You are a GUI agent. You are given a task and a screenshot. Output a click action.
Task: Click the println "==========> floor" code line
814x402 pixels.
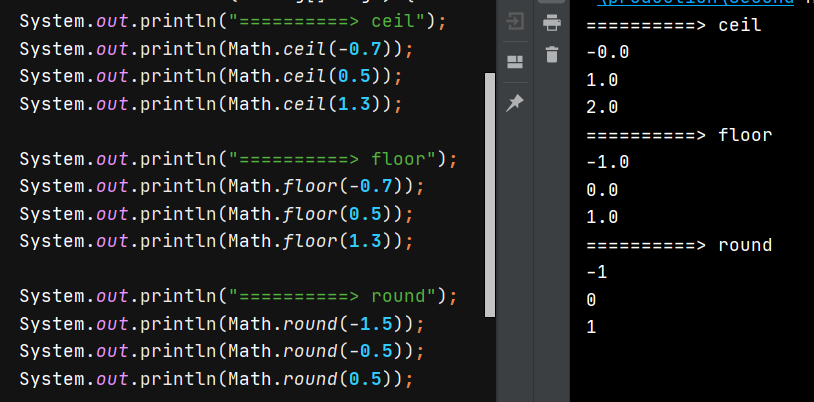(239, 159)
